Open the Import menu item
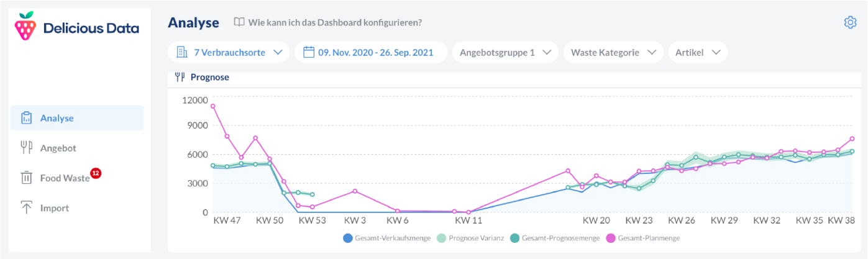Screen dimensions: 868x259 pyautogui.click(x=55, y=208)
